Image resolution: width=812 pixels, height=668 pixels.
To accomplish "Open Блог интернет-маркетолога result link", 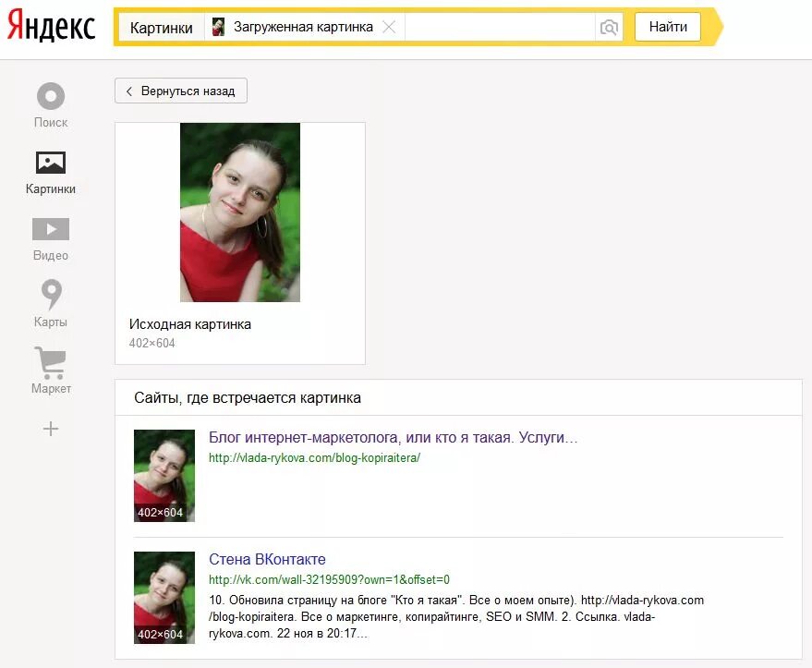I will click(x=393, y=438).
